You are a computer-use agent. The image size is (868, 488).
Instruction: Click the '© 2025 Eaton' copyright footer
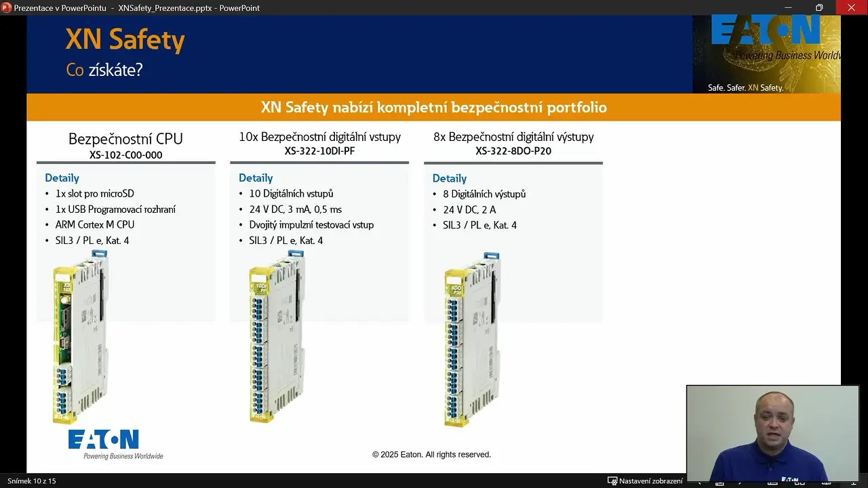pos(431,455)
